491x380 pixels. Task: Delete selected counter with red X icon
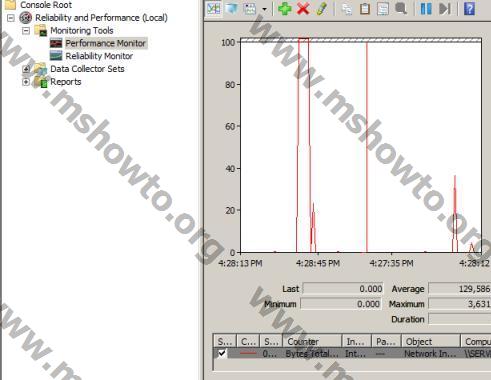tap(303, 9)
